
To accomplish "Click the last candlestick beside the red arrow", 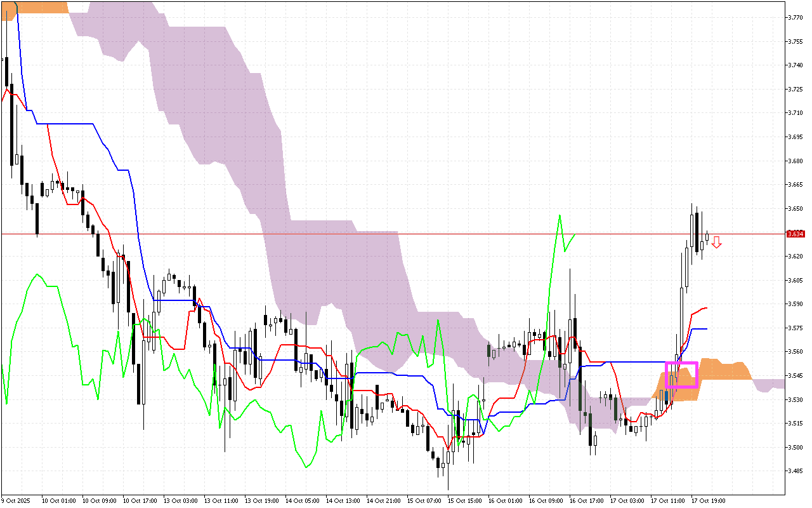I will (x=707, y=237).
